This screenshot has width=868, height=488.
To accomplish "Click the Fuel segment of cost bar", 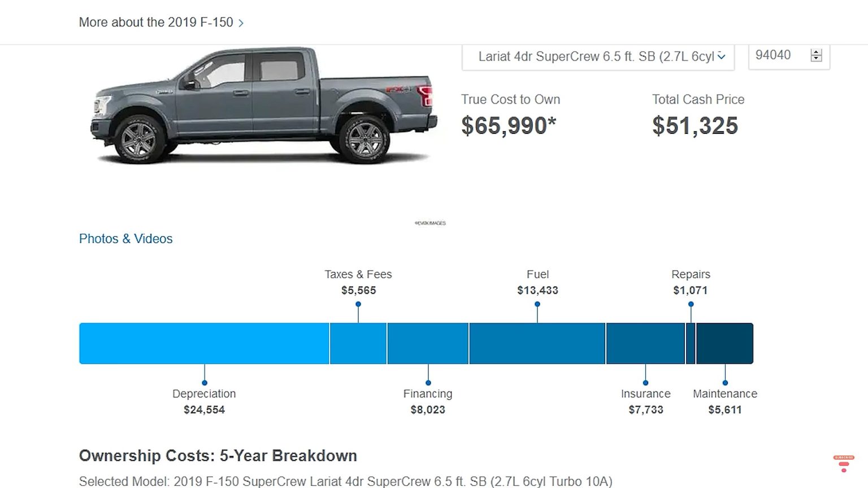I will pos(537,343).
